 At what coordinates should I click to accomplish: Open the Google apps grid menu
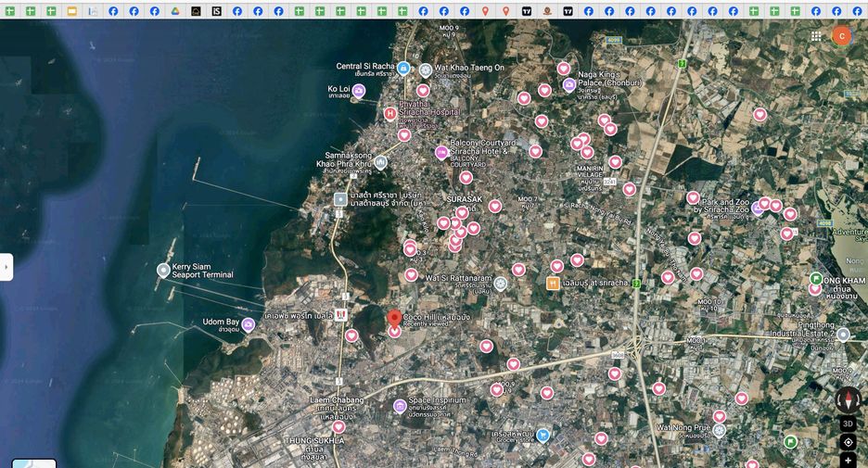816,36
